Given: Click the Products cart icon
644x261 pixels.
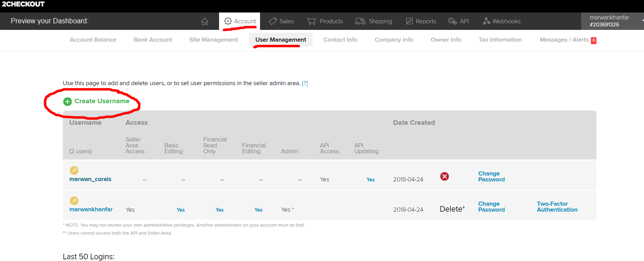Looking at the screenshot, I should [311, 21].
